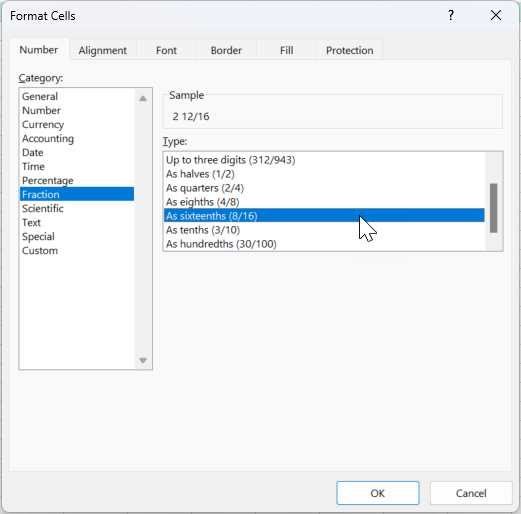Go to the Fill tab
This screenshot has height=514, width=521.
coord(286,50)
